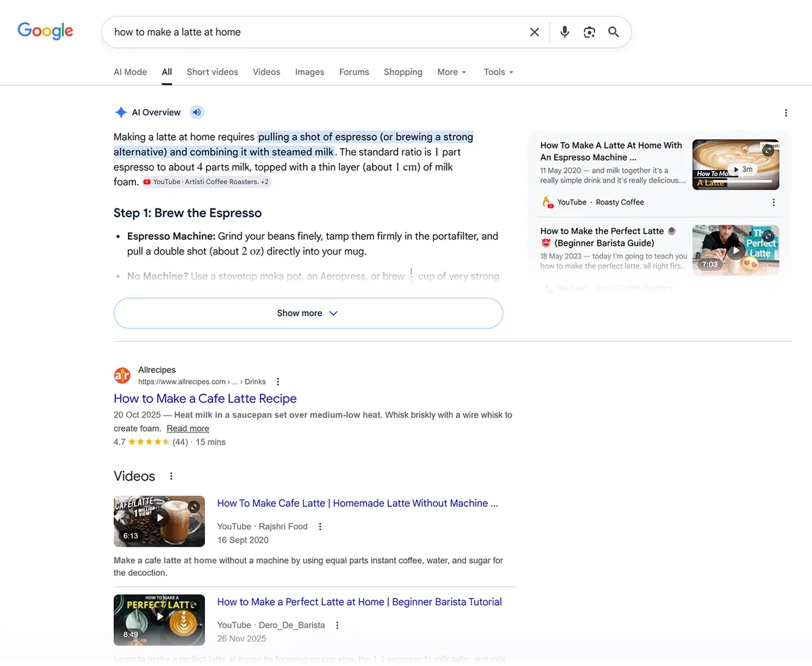The height and width of the screenshot is (666, 812).
Task: Expand preview on Rajshri Food thumbnail
Action: tap(194, 506)
